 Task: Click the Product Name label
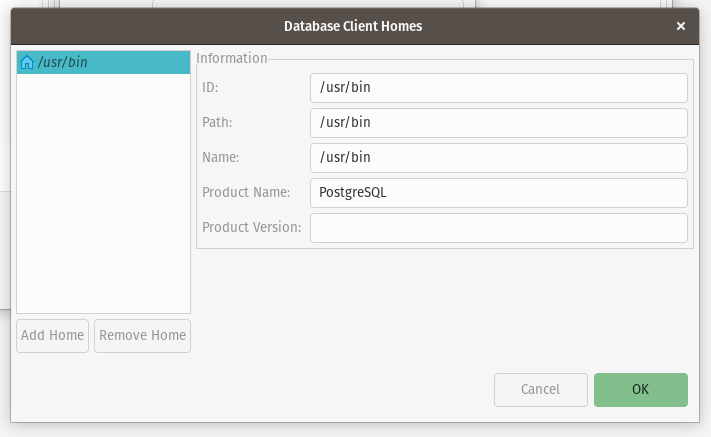(246, 193)
